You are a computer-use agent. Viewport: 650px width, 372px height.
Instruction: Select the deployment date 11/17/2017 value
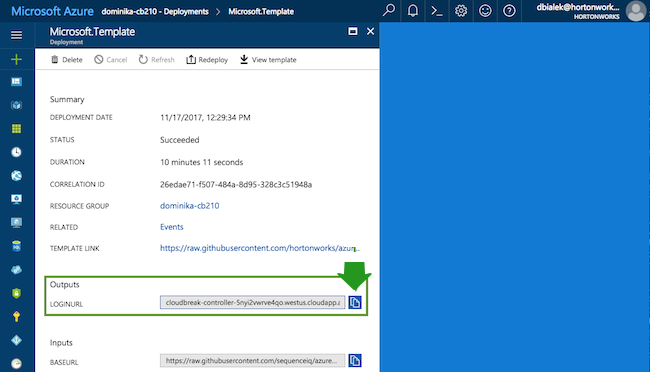pos(205,117)
